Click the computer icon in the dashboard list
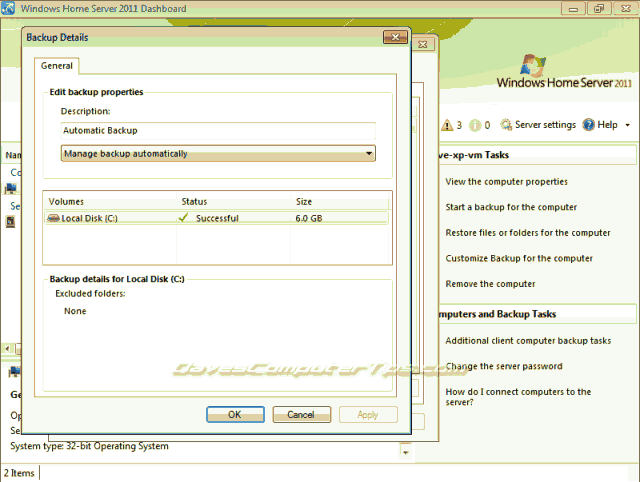Screen dimensions: 640x482 [x=11, y=189]
